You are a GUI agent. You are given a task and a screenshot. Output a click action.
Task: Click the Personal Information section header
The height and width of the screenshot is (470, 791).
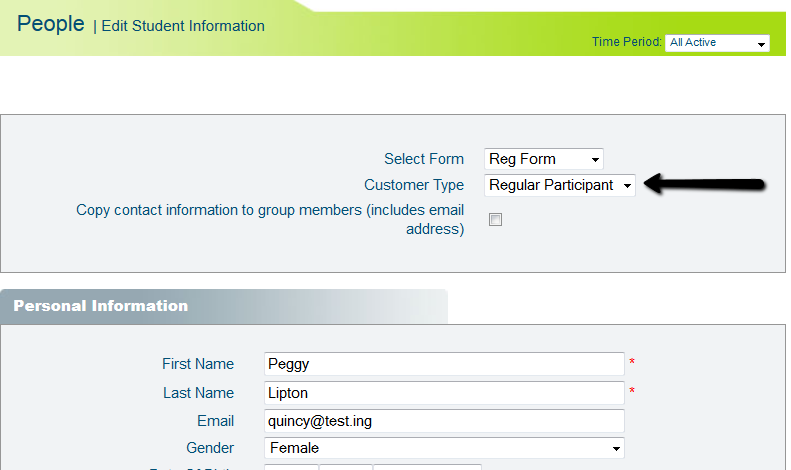pyautogui.click(x=100, y=306)
